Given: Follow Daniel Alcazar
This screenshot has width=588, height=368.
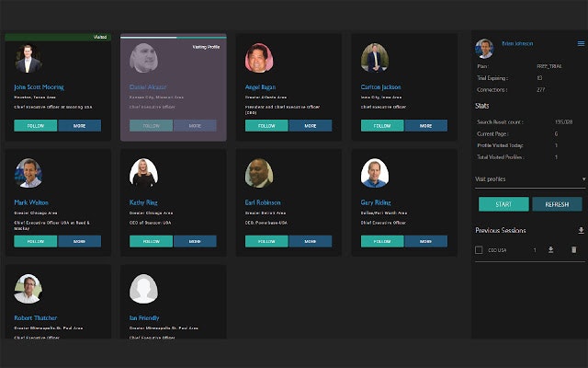Looking at the screenshot, I should (x=151, y=125).
